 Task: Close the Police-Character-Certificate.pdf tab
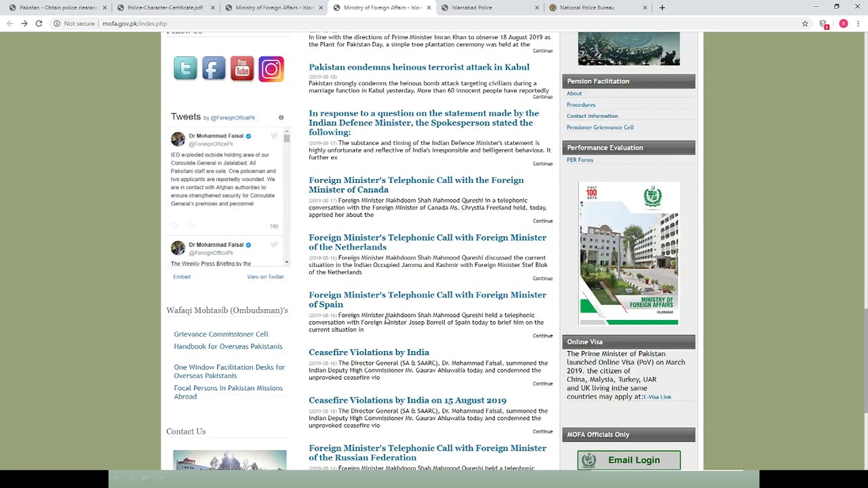pyautogui.click(x=212, y=7)
